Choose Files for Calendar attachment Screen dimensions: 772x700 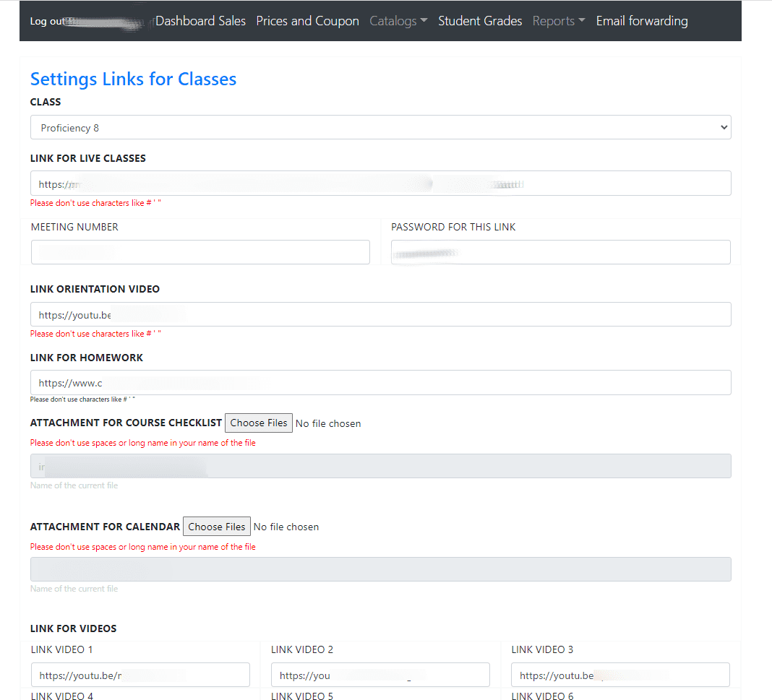coord(217,527)
